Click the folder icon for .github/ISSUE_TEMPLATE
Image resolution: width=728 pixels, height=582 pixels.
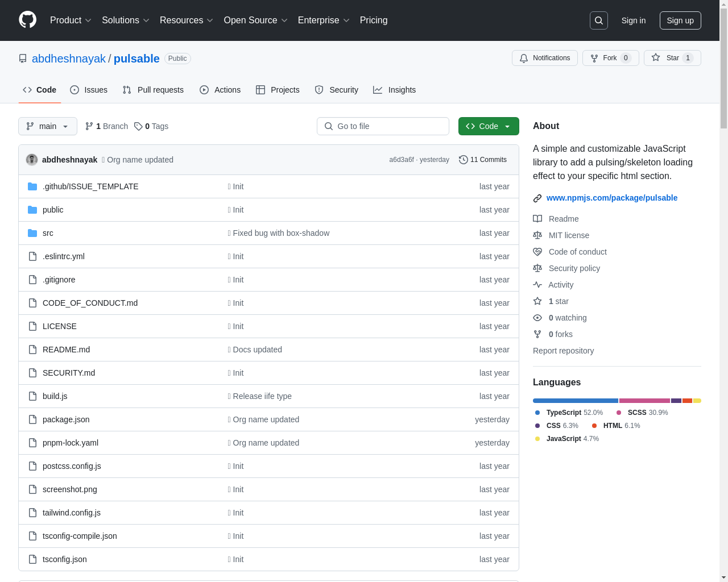click(32, 186)
